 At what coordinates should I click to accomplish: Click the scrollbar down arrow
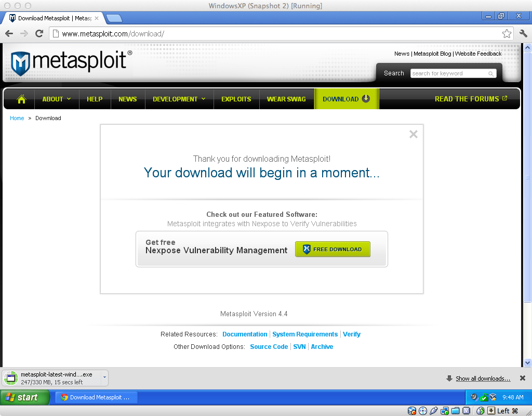(527, 362)
